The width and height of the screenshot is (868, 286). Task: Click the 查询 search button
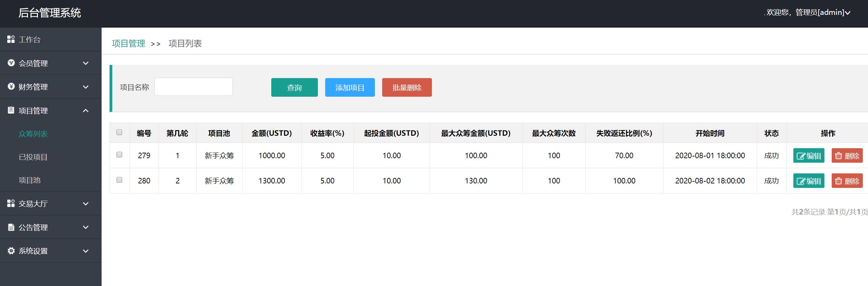click(x=294, y=87)
